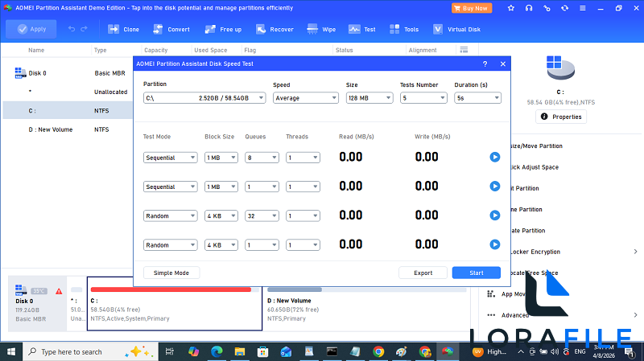
Task: Open the Queues dropdown showing 8
Action: pos(262,158)
